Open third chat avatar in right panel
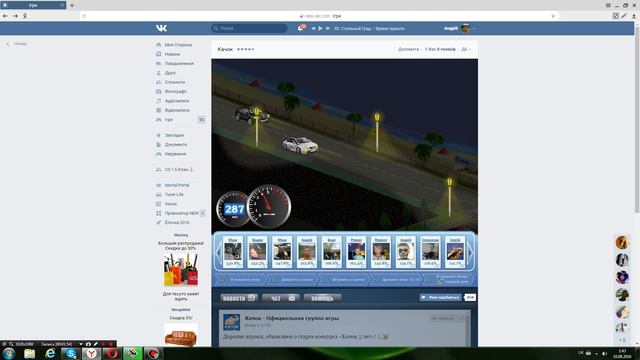The width and height of the screenshot is (640, 360). point(622,277)
